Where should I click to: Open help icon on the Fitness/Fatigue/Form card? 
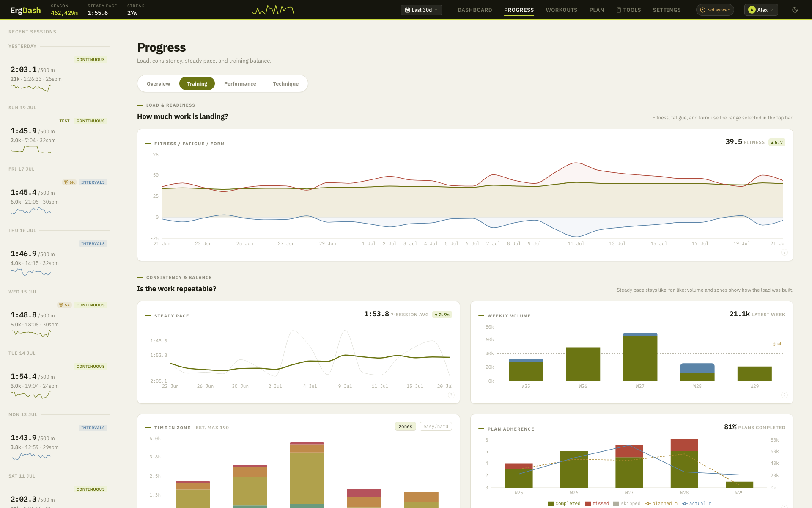coord(784,252)
